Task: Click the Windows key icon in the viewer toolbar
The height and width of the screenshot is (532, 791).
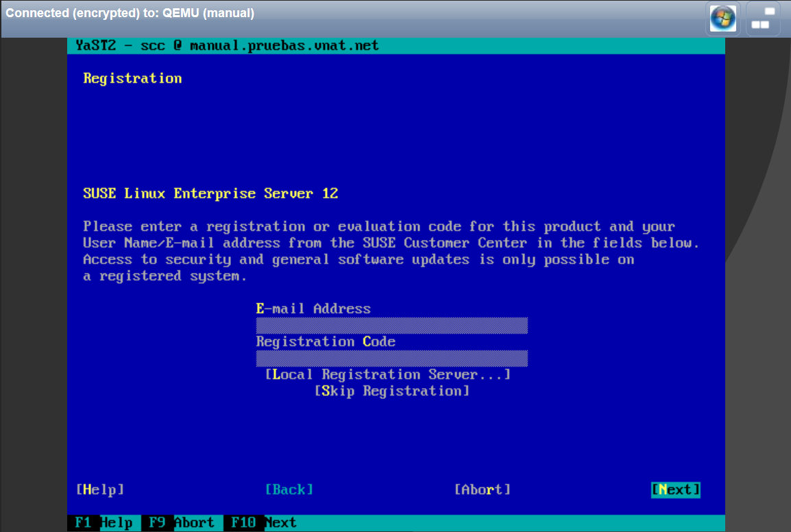Action: pos(723,19)
